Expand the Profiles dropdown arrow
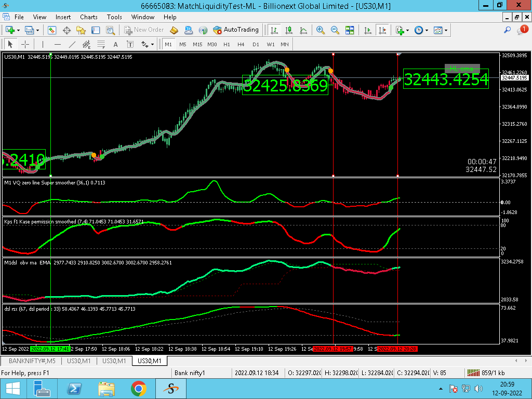This screenshot has width=532, height=399. tap(37, 30)
